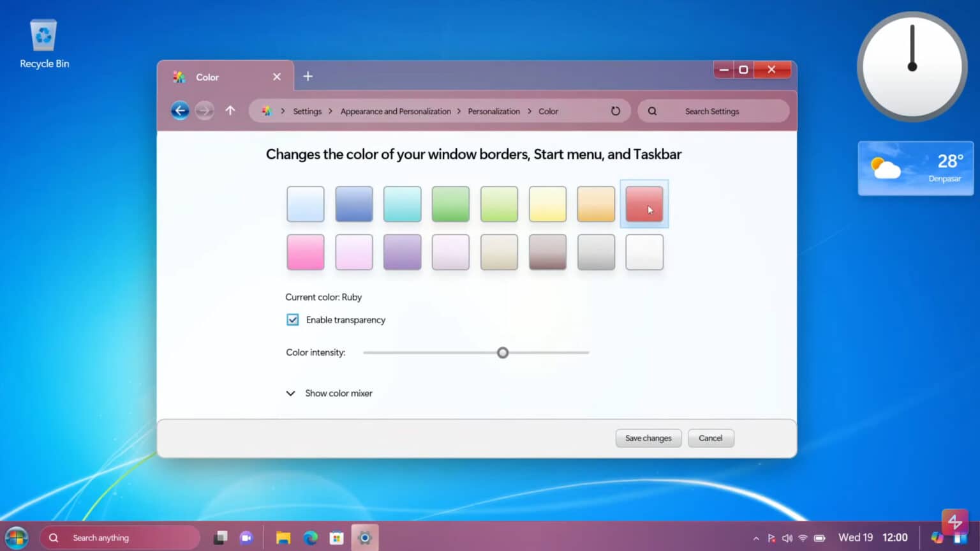Select the pink color swatch
The width and height of the screenshot is (980, 551).
[305, 252]
